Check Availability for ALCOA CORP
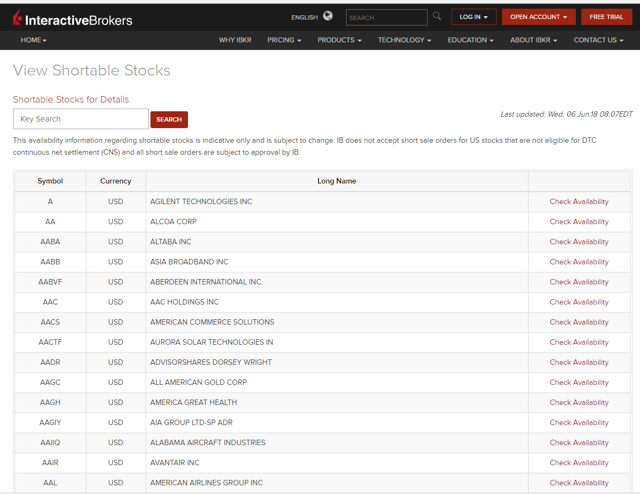 pos(579,222)
